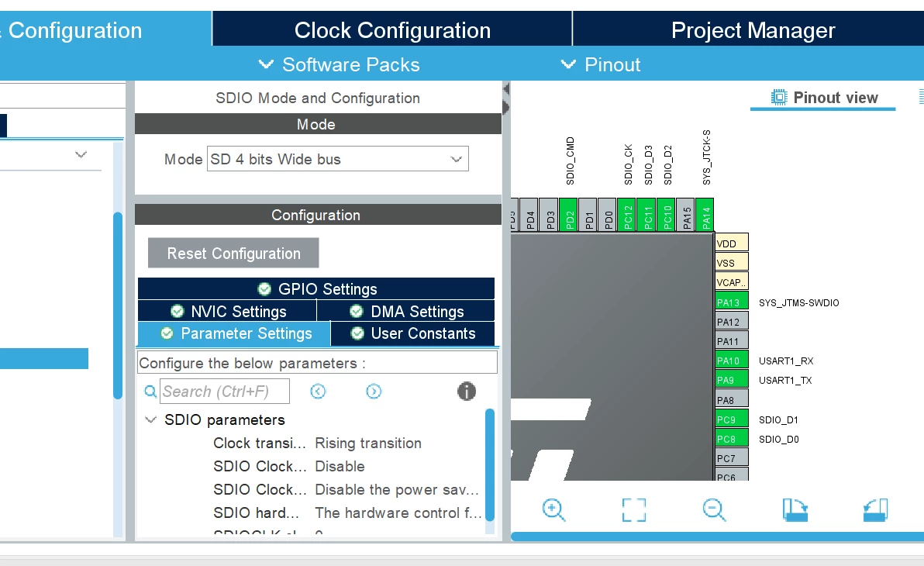
Task: Expand the Software Packs menu
Action: [x=339, y=64]
